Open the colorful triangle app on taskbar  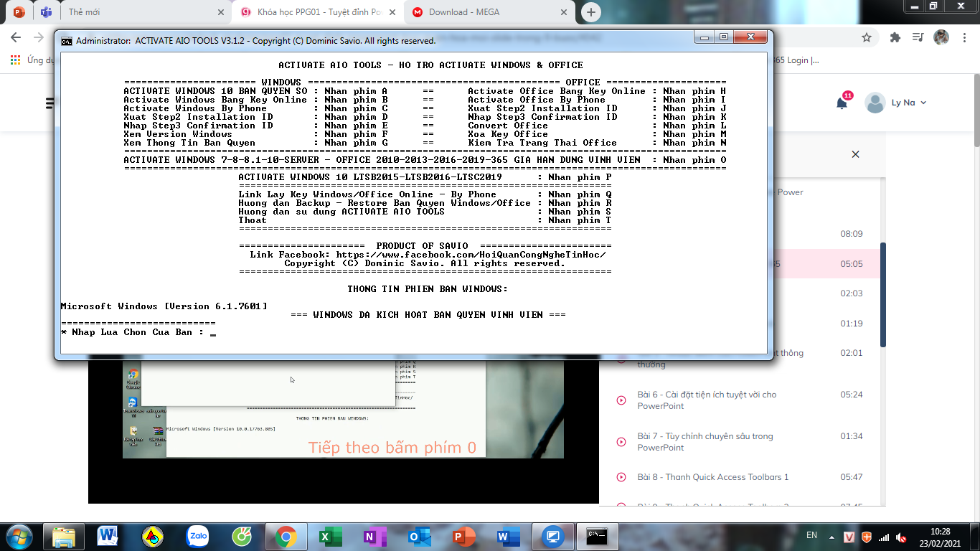coord(152,536)
